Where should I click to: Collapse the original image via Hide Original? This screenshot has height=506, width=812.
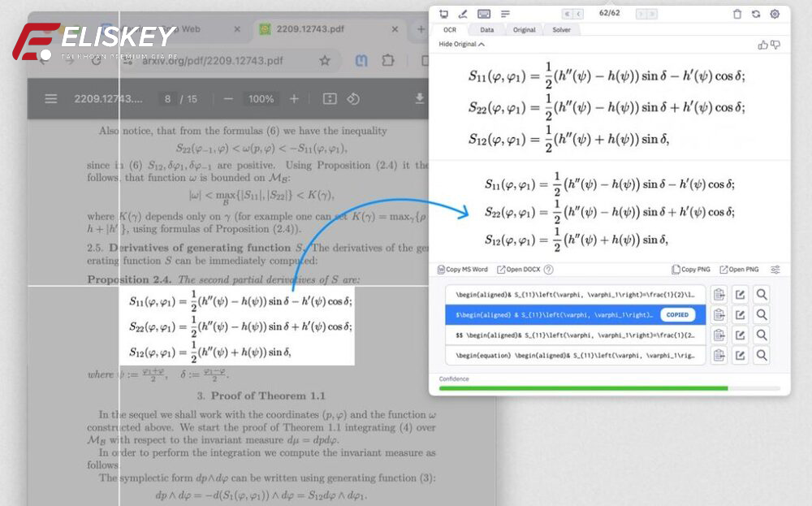[459, 43]
